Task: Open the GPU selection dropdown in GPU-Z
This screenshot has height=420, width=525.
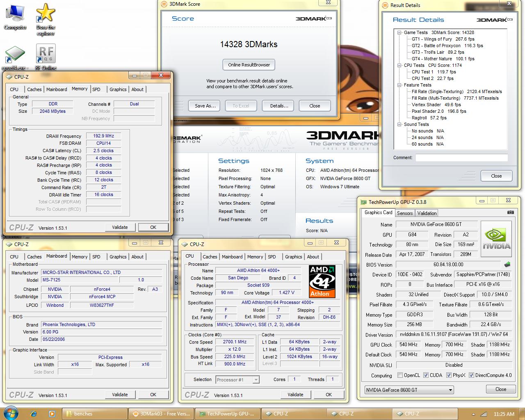Action: tap(409, 390)
